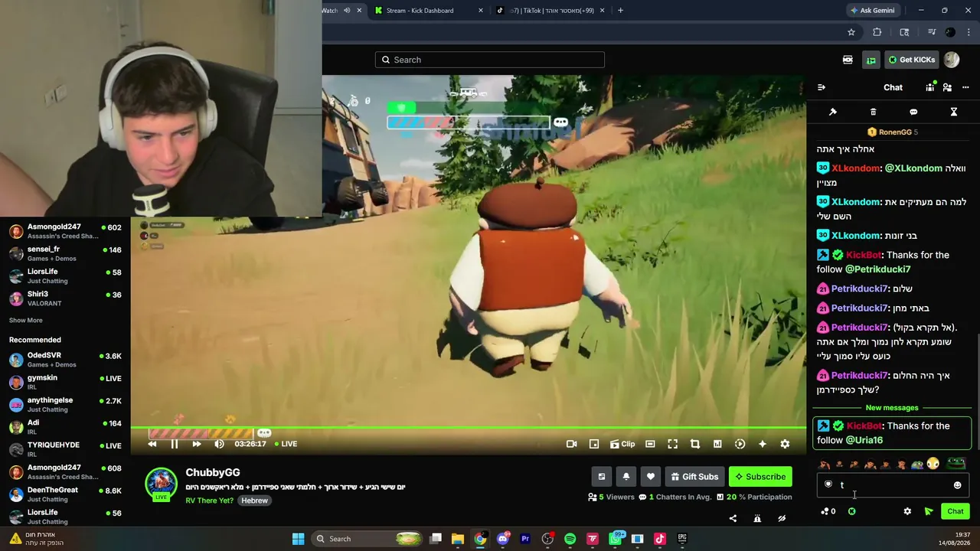Click the notes icon beside the bell
This screenshot has height=551, width=980.
[x=601, y=477]
